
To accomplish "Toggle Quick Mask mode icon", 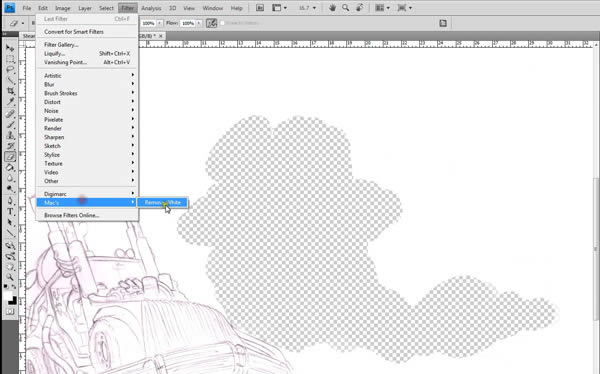I will (10, 312).
